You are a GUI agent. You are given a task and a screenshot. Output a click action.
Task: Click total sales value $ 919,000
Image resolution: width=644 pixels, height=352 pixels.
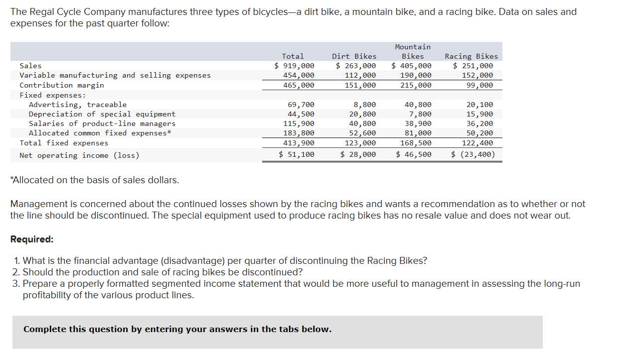(x=295, y=66)
